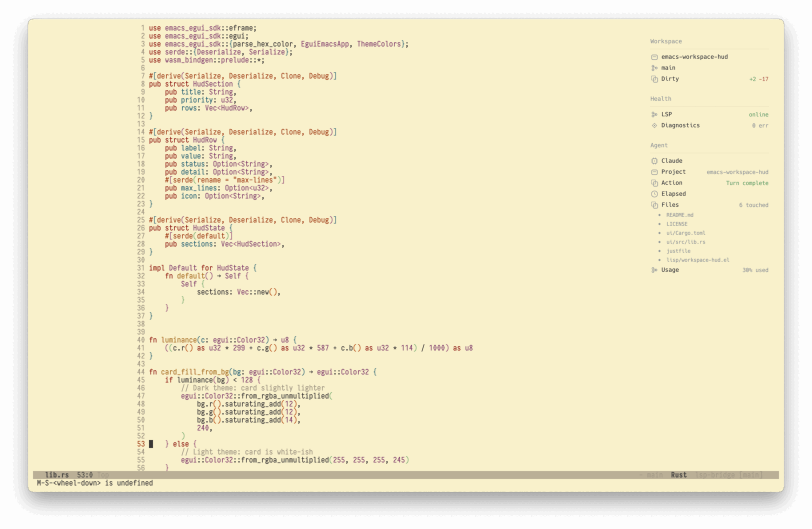Image resolution: width=812 pixels, height=529 pixels.
Task: Click the Health section header
Action: [660, 99]
